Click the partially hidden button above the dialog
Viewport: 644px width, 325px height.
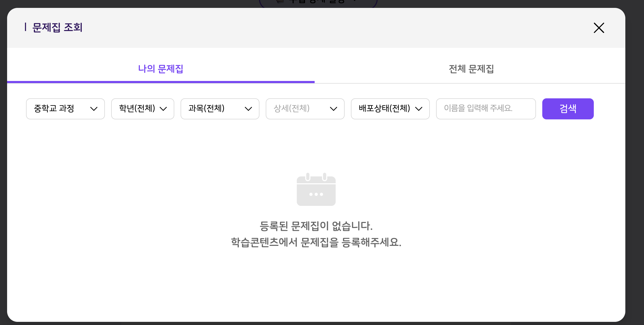pos(318,3)
